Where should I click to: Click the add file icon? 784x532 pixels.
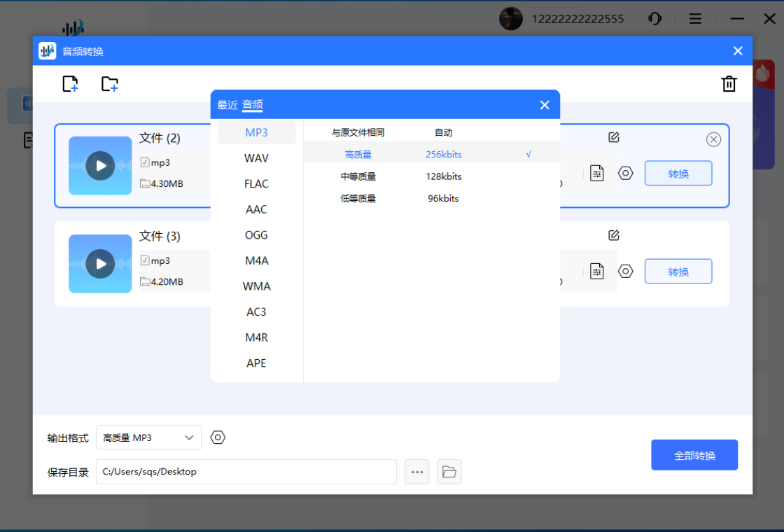click(x=70, y=83)
